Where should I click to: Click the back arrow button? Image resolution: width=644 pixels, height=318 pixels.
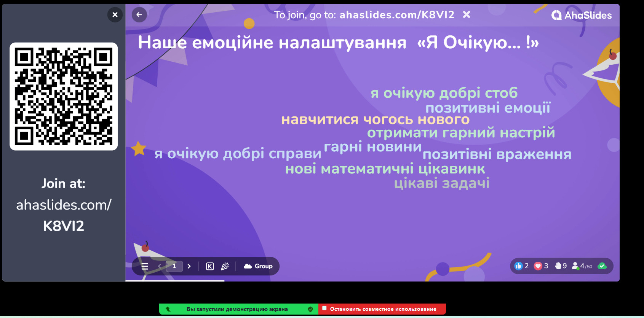pos(139,15)
